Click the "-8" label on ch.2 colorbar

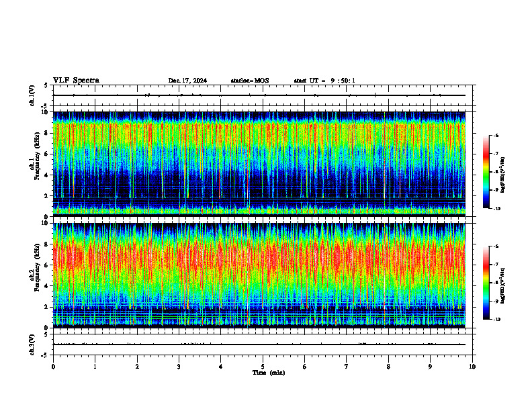[x=496, y=283]
